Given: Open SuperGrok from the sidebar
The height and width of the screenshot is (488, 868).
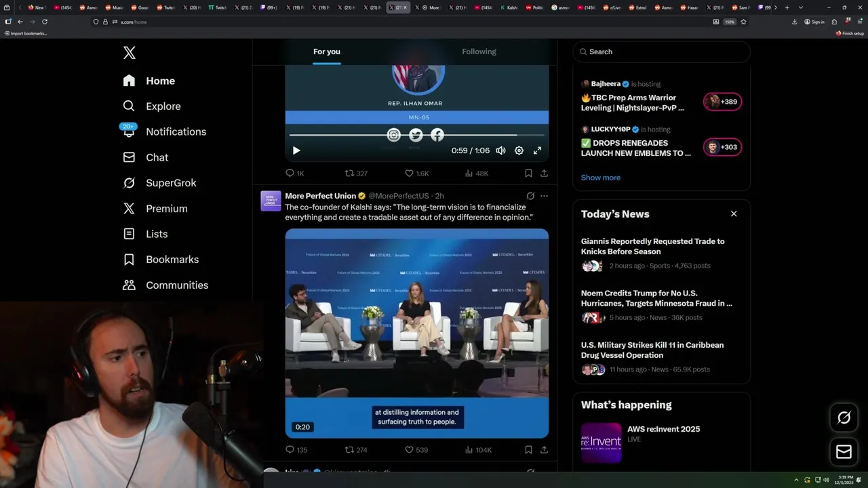Looking at the screenshot, I should tap(159, 183).
